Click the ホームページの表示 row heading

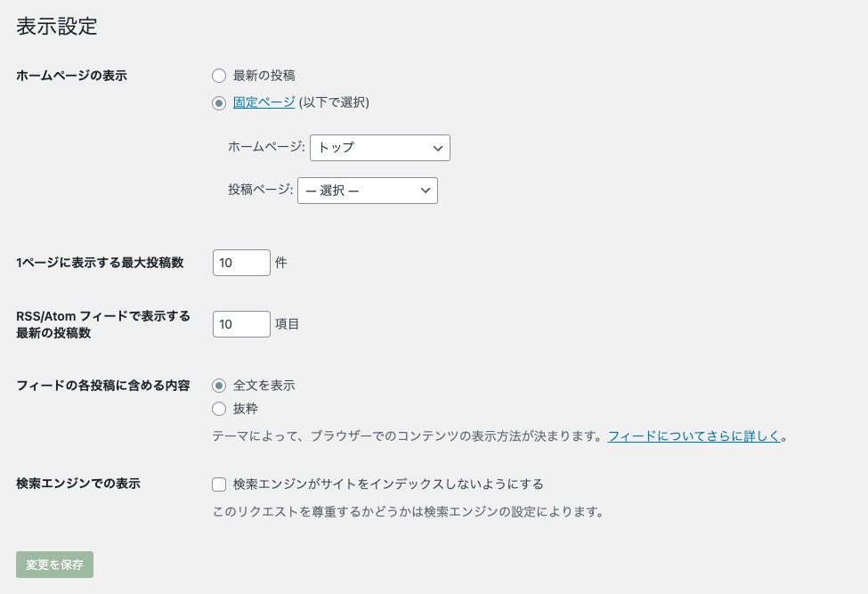(x=72, y=76)
